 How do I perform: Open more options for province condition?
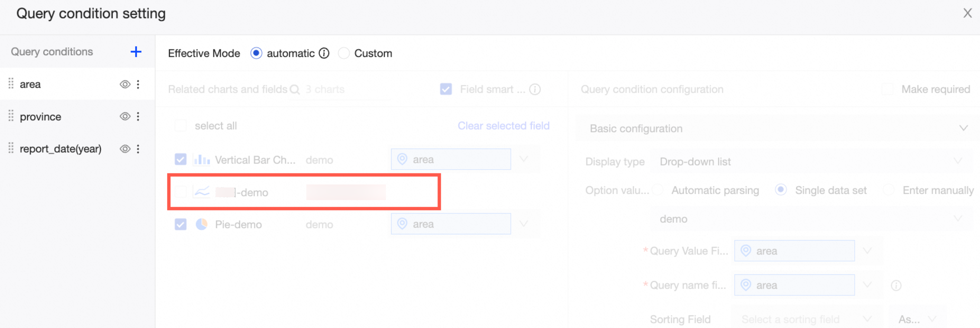point(138,116)
